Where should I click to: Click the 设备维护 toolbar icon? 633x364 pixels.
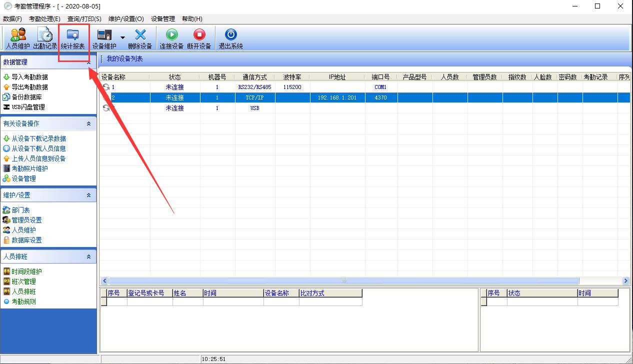tap(104, 38)
